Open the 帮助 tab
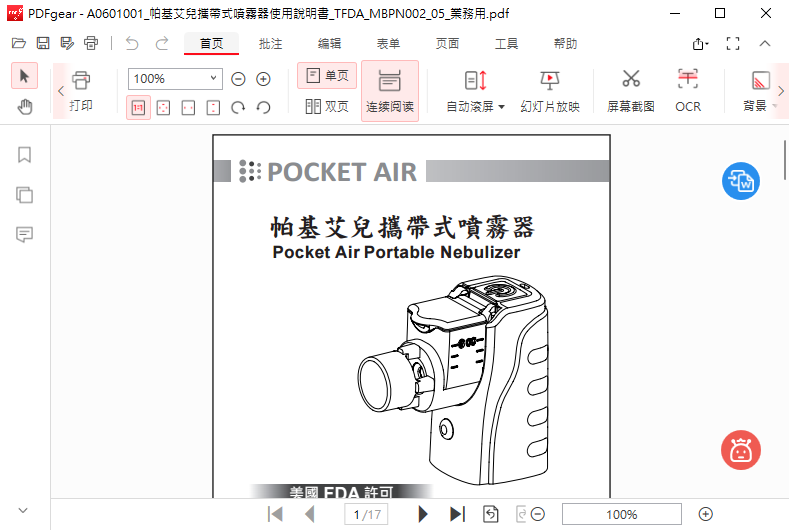 click(x=566, y=44)
